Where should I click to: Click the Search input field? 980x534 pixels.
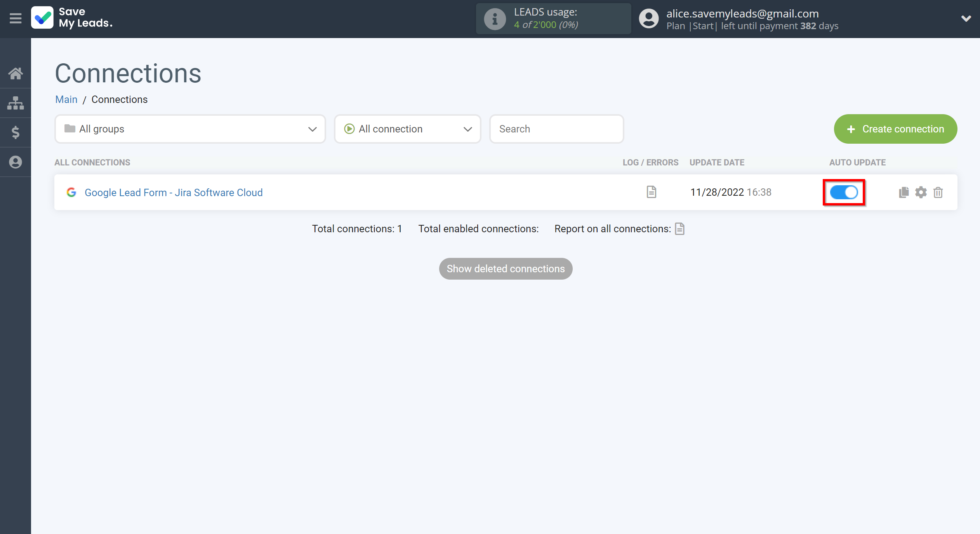click(x=555, y=128)
